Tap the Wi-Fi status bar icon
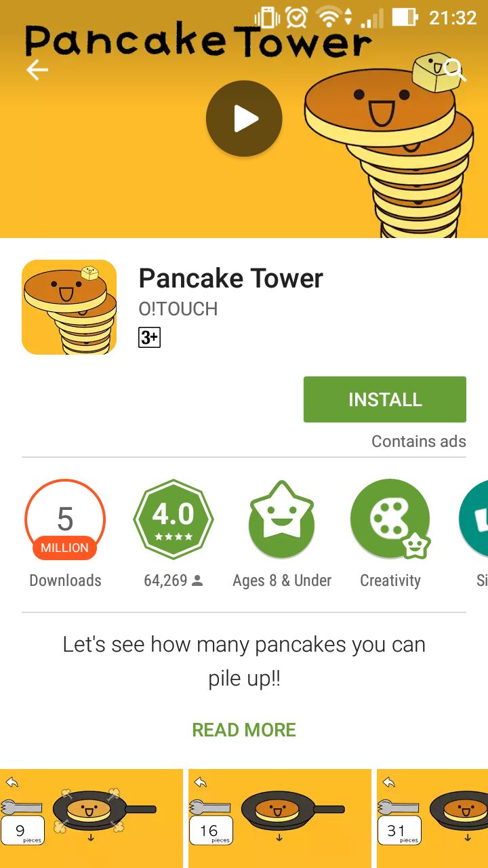This screenshot has width=488, height=868. [x=329, y=17]
